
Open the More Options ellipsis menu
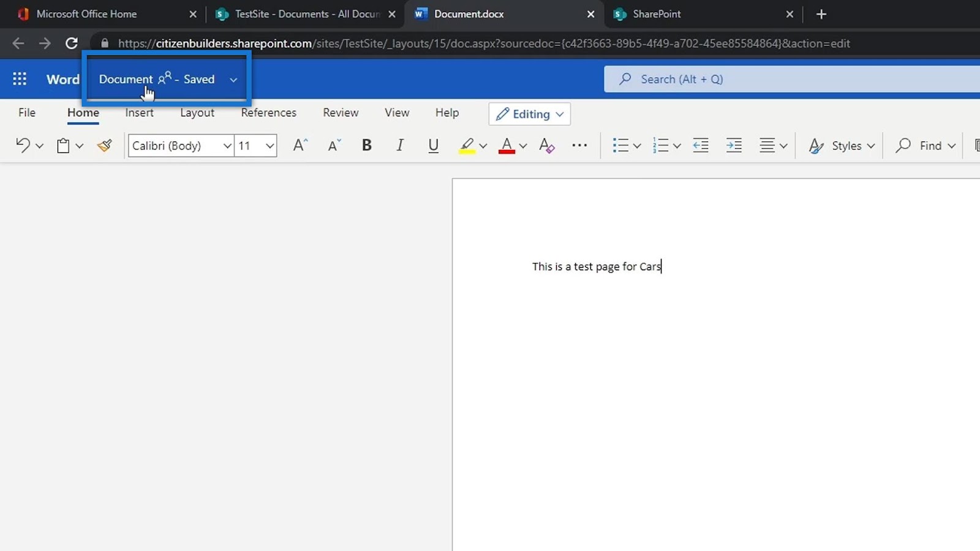point(579,145)
